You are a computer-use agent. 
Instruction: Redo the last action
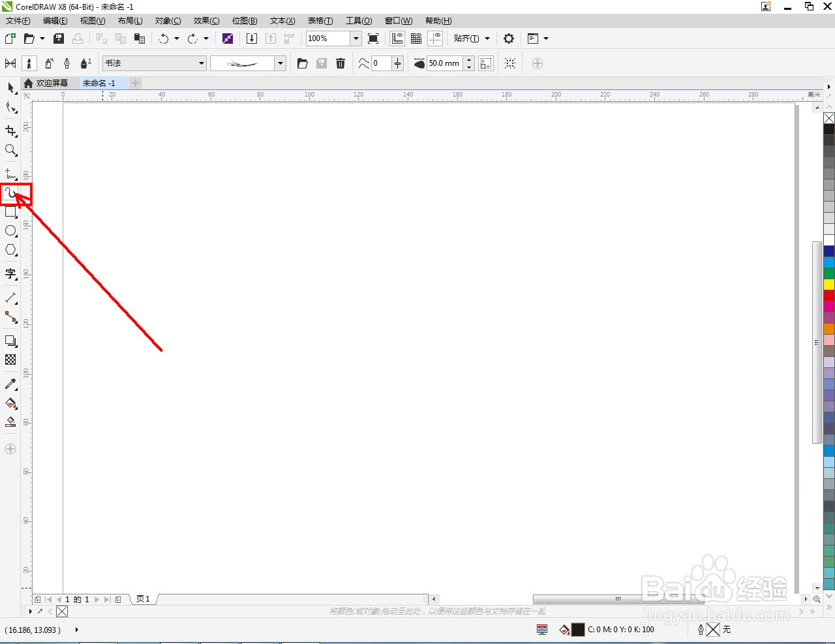pos(192,38)
